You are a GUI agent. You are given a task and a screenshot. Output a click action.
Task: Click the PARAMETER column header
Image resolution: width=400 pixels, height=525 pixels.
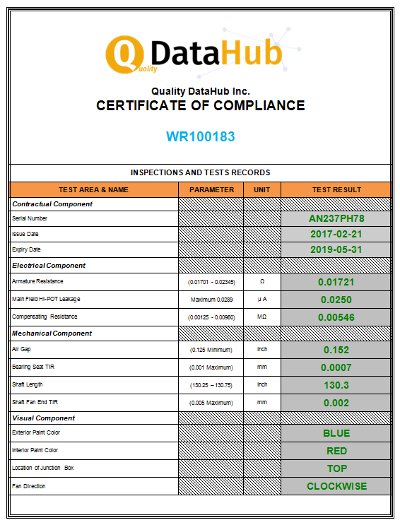coord(212,190)
